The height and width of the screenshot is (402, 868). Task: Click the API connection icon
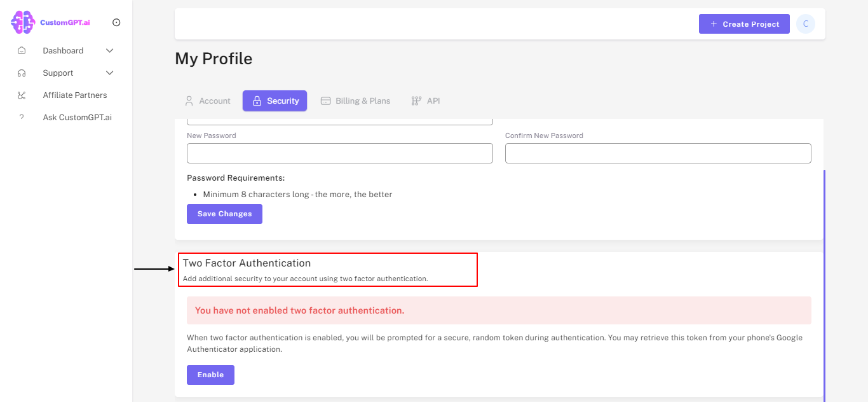click(416, 100)
